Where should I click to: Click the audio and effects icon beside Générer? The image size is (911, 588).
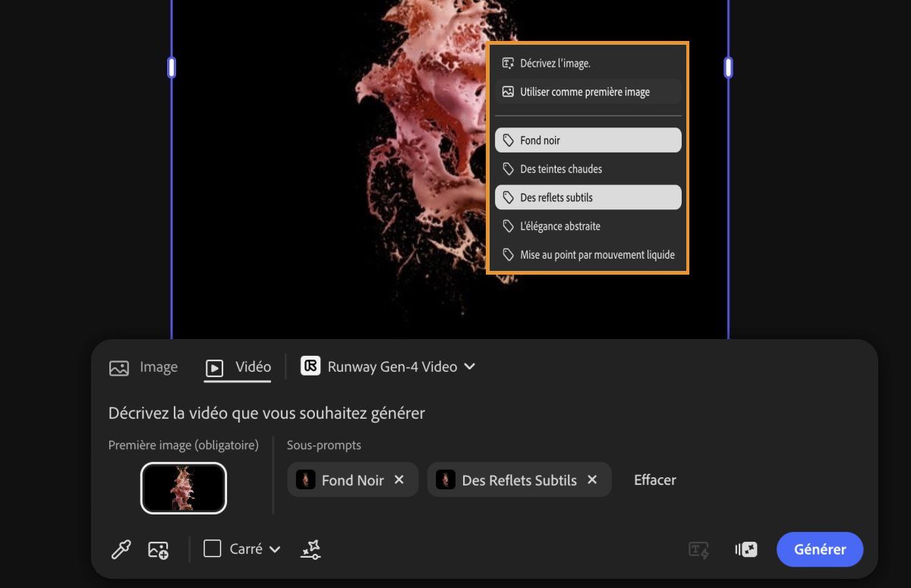tap(746, 549)
